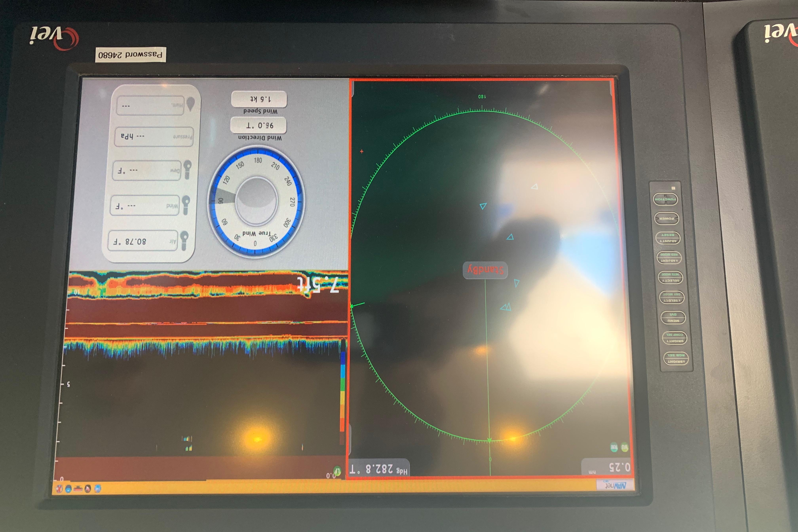Screen dimensions: 798x532
Task: Select the Air 80.78°F temperature field
Action: point(143,241)
